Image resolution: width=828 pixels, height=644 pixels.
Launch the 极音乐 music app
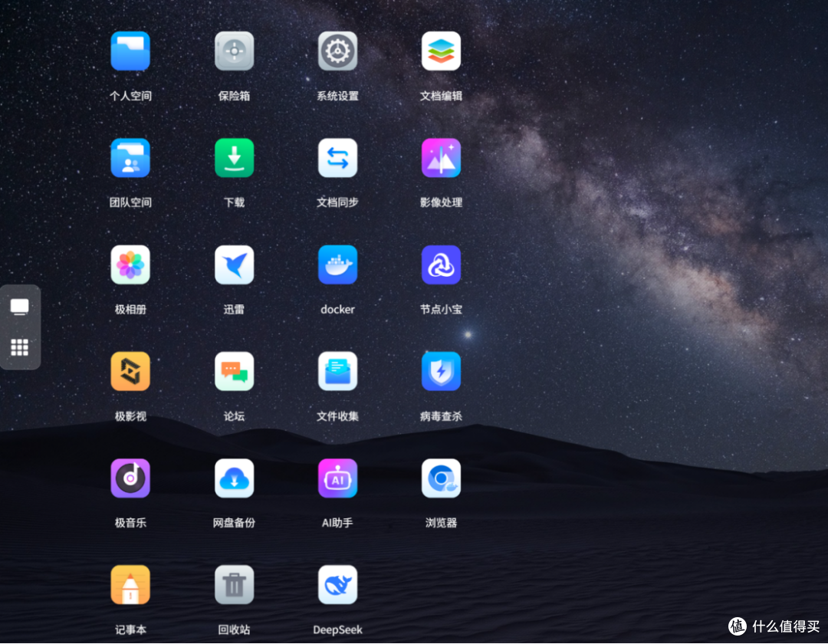(x=130, y=478)
